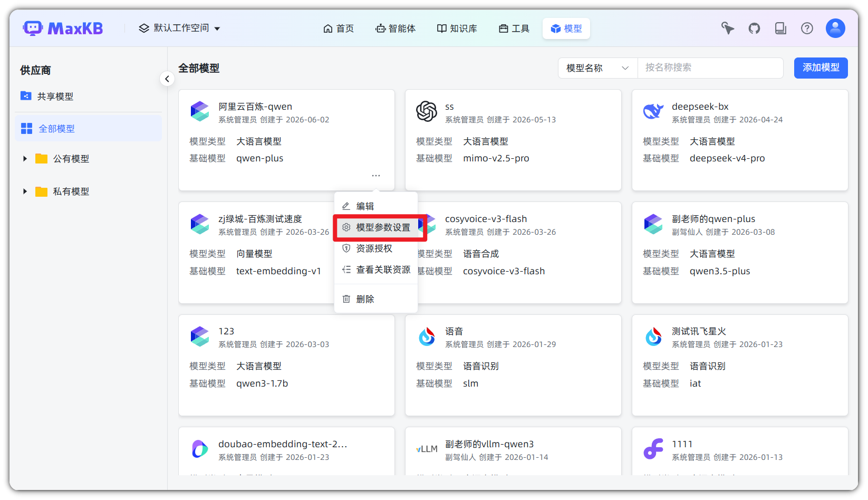Click the deepseek-bx title text

(700, 107)
